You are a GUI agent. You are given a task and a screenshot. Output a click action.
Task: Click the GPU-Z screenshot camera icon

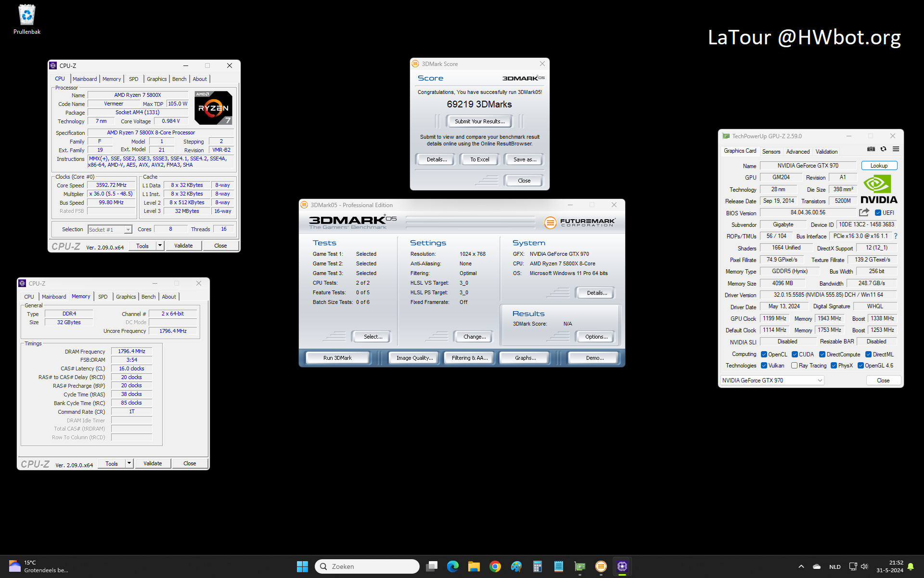tap(871, 149)
